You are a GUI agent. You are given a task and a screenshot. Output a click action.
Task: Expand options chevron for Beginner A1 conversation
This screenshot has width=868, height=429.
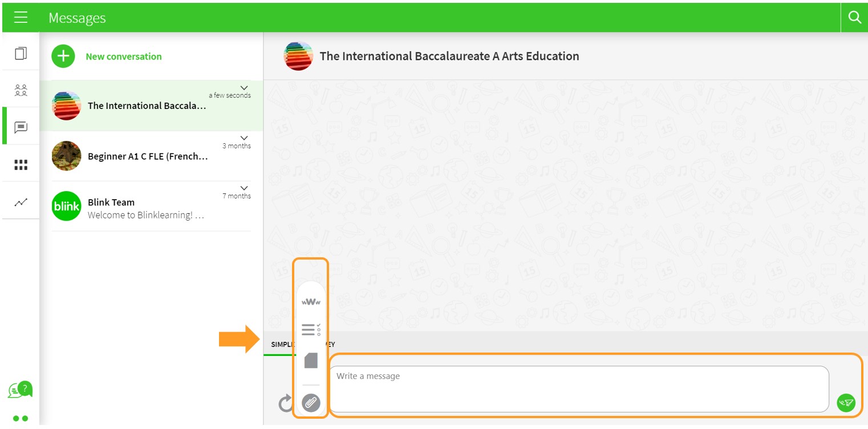click(x=244, y=138)
